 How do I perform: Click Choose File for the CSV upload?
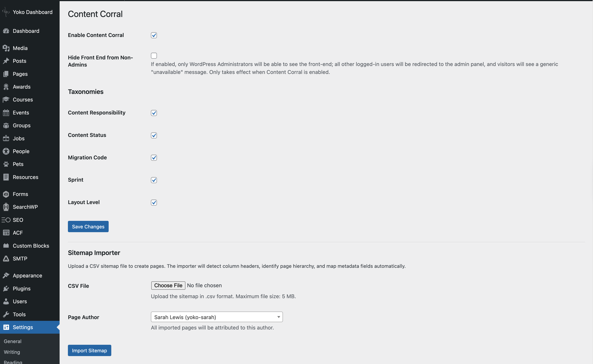click(x=168, y=285)
